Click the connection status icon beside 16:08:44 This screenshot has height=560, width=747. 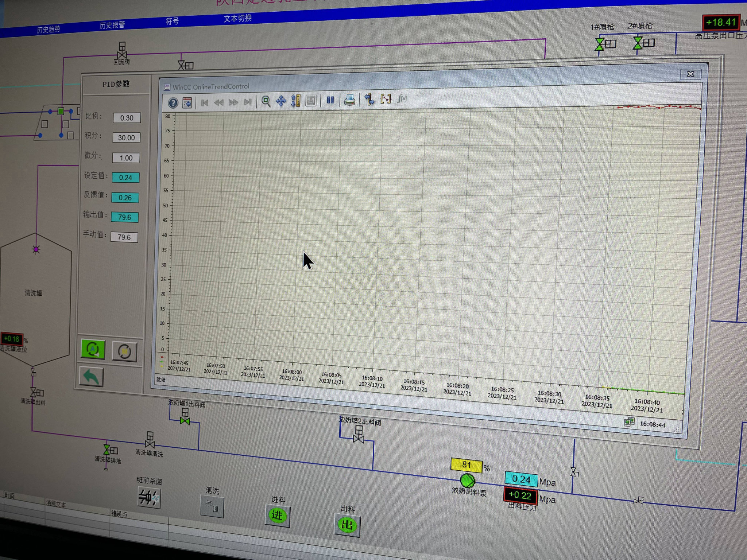[x=629, y=422]
